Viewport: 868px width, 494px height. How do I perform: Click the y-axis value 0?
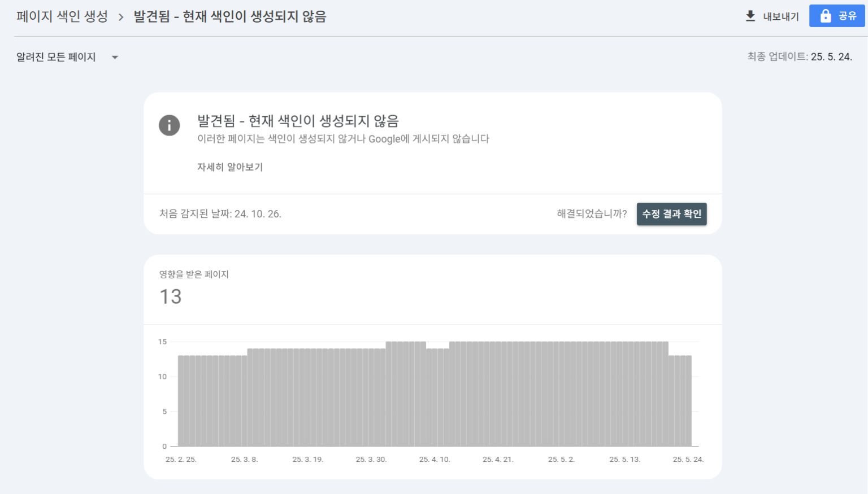coord(164,447)
